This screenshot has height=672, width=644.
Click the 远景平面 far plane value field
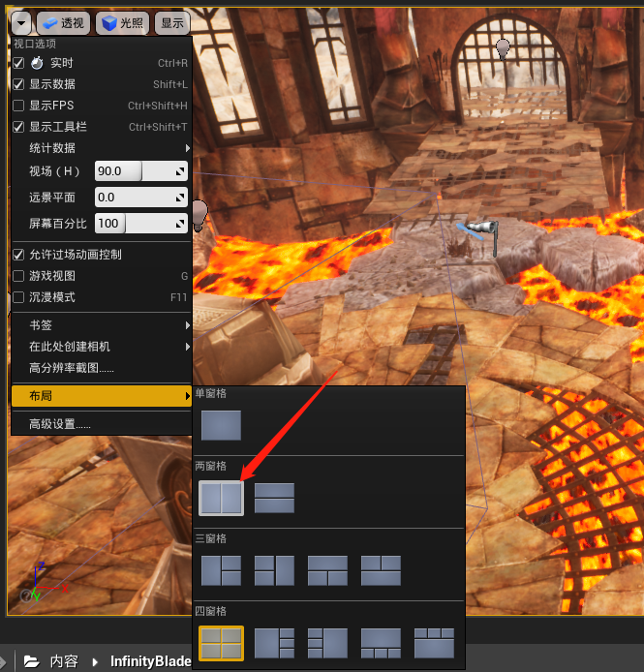coord(141,198)
